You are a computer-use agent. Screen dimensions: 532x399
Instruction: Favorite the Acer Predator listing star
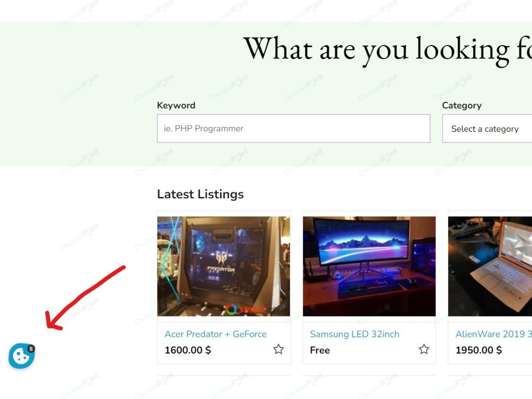pos(278,349)
